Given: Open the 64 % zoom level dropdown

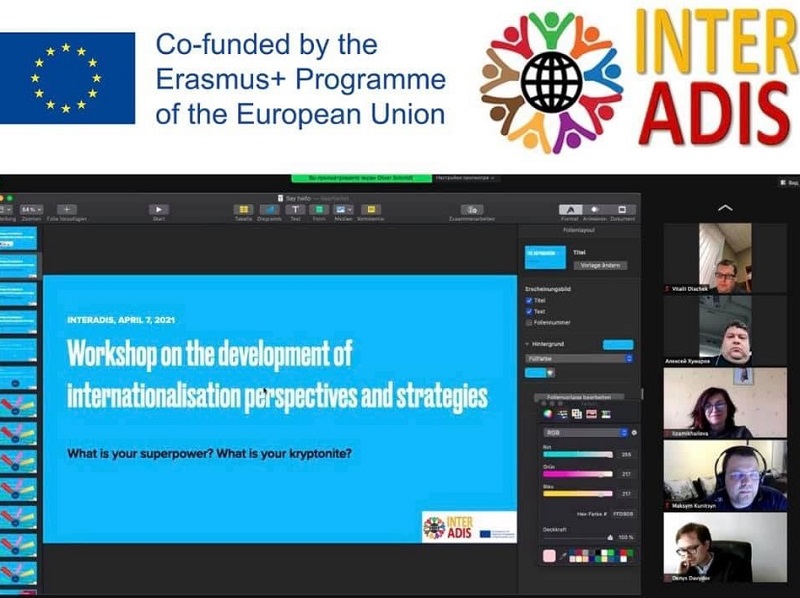Looking at the screenshot, I should (x=31, y=210).
